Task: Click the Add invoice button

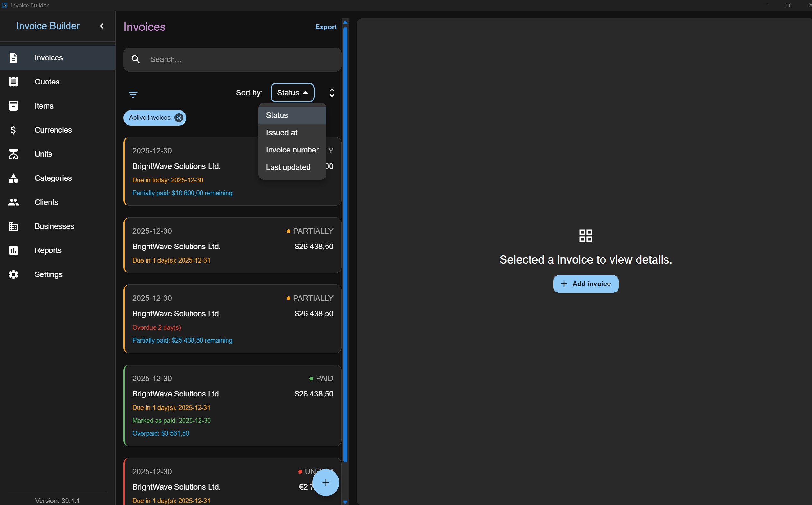Action: click(586, 283)
